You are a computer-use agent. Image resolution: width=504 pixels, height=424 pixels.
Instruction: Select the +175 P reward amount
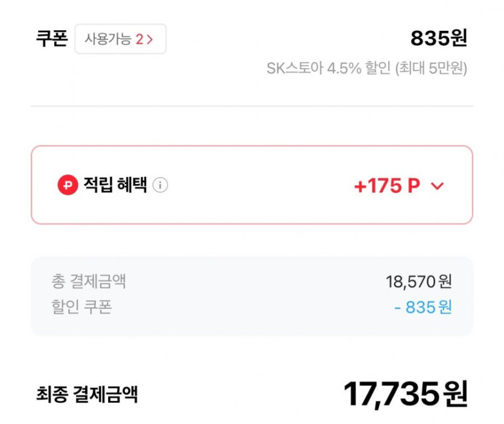coord(387,186)
